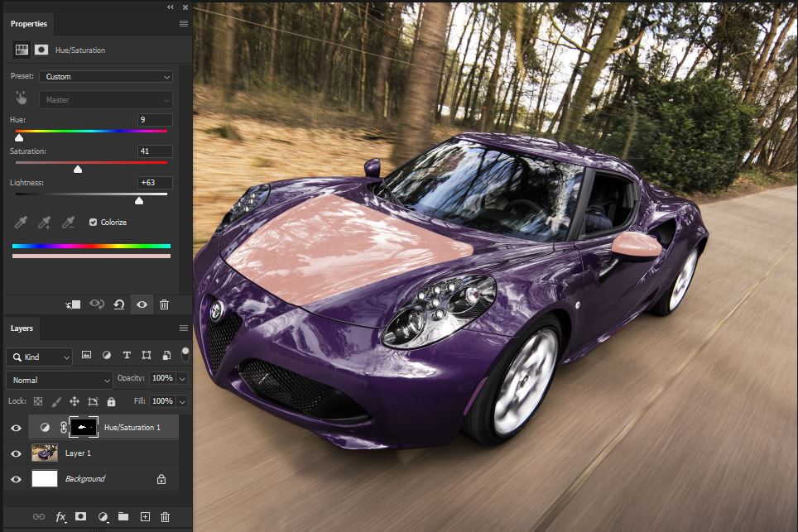
Task: Click the lock icon on Background layer
Action: point(161,479)
